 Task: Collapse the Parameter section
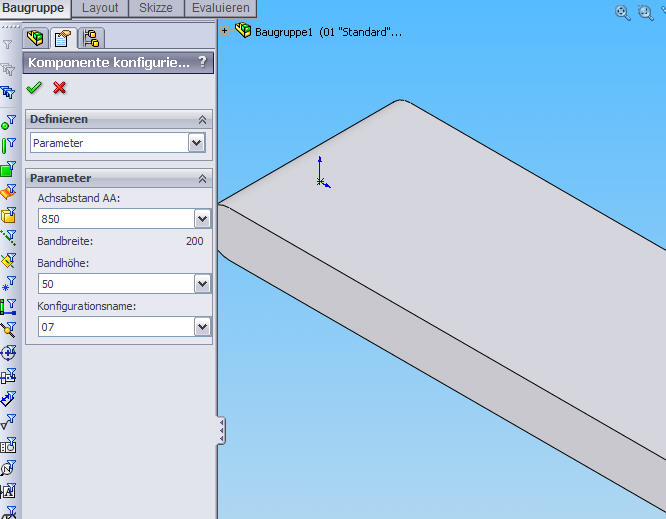pyautogui.click(x=203, y=179)
